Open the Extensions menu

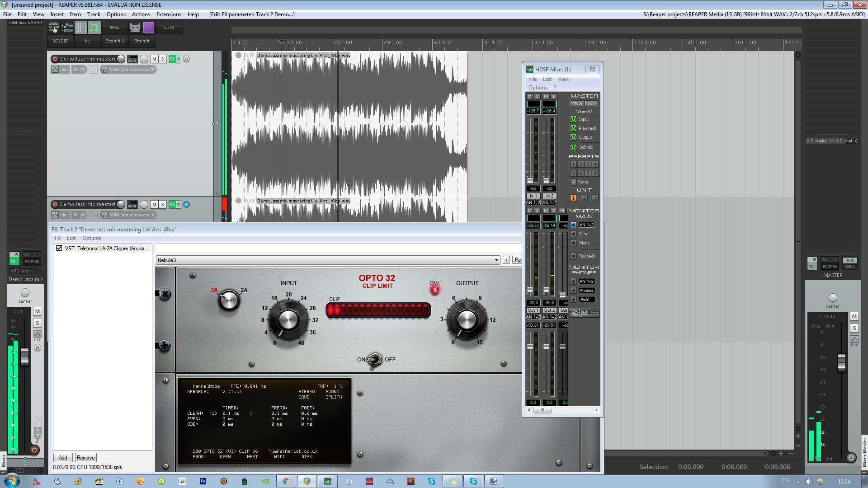168,14
